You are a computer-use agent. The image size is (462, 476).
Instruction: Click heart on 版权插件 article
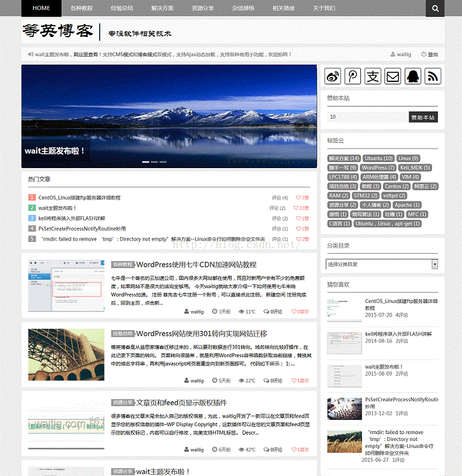tap(294, 450)
